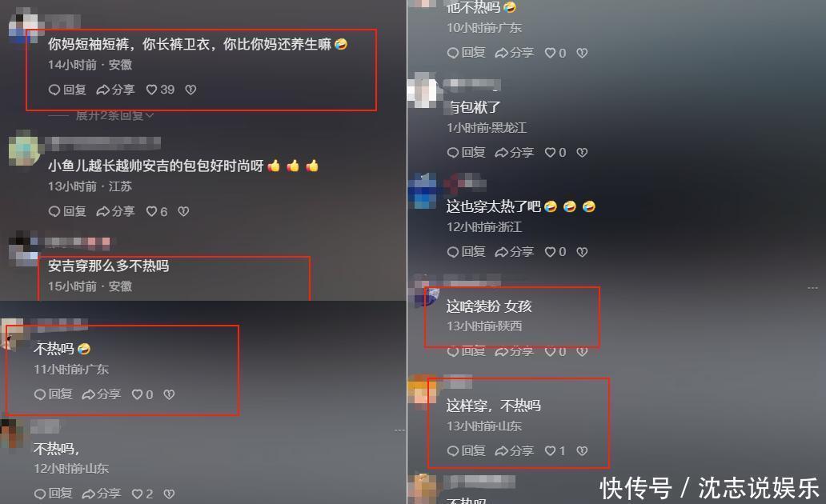Dislike the 这也穿太热了吧 comment
Image resolution: width=826 pixels, height=504 pixels.
(x=582, y=252)
